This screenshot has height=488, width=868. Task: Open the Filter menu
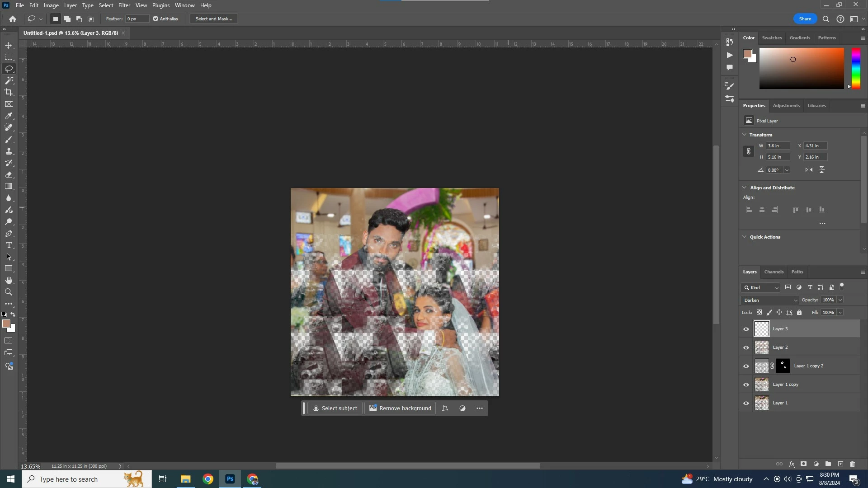click(x=124, y=5)
